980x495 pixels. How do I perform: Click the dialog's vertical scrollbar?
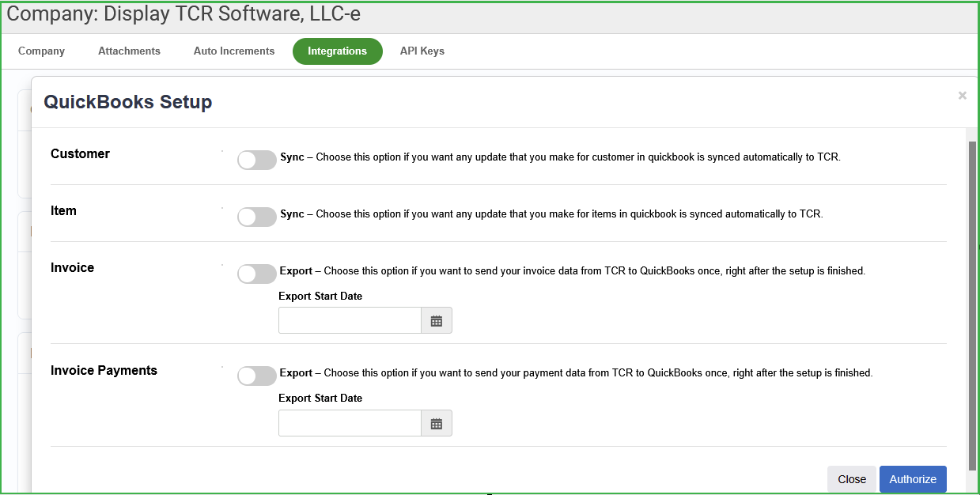pos(972,308)
